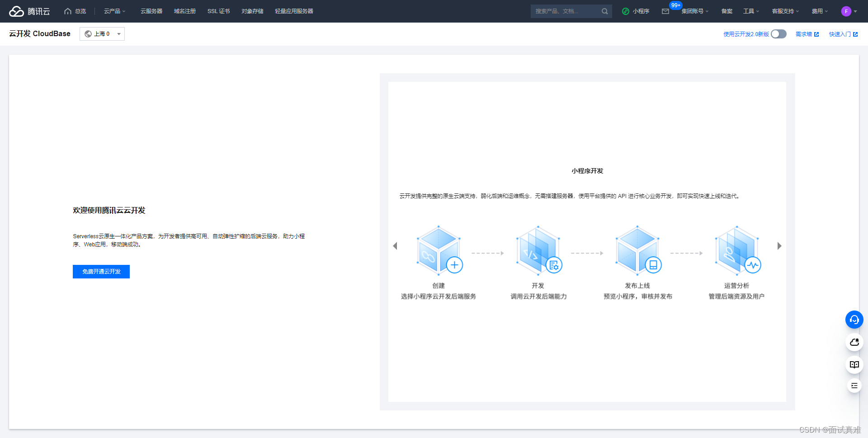Click 预览小程序，审核并发布 text
This screenshot has height=438, width=868.
[638, 297]
